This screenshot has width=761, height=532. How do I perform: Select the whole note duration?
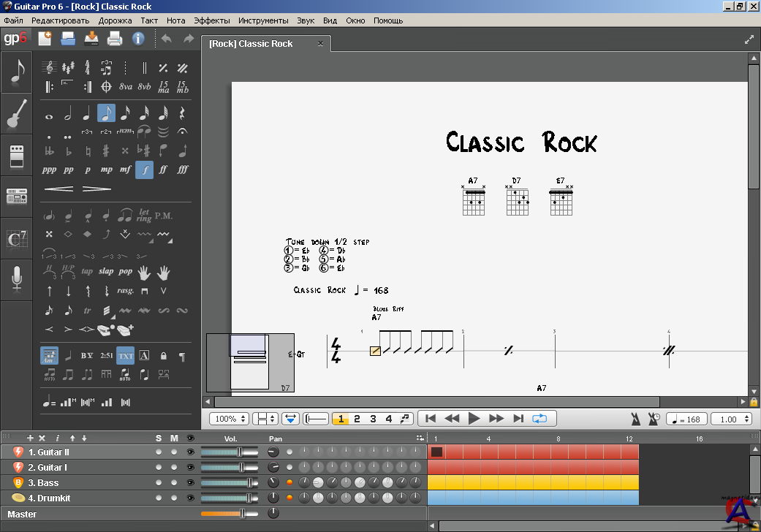[49, 114]
